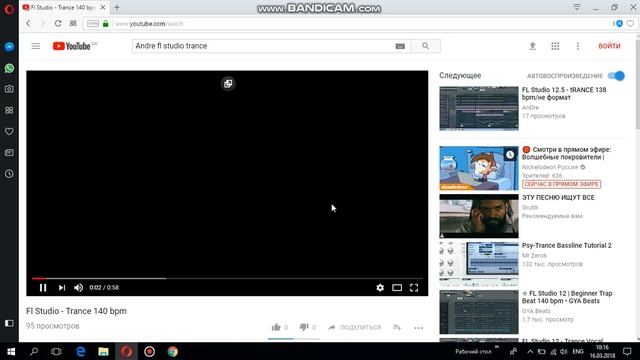Open File Explorer from taskbar
Screen dimensions: 640x360
(103, 351)
